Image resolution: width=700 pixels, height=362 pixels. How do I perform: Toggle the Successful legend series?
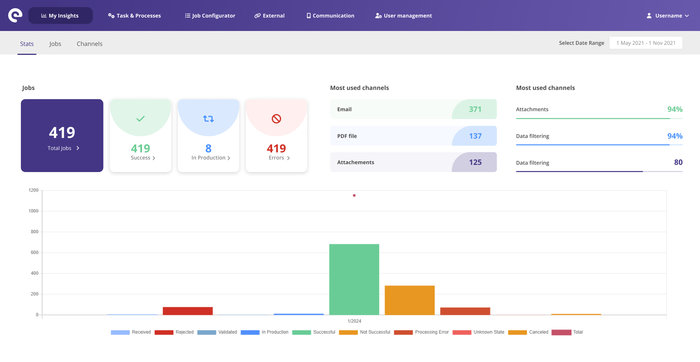(x=313, y=332)
